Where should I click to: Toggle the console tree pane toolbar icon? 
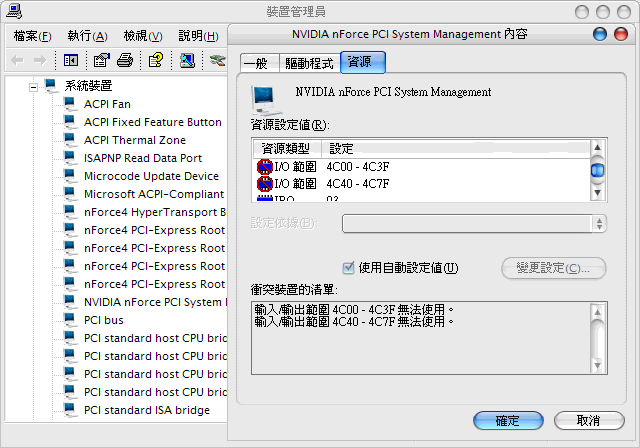tap(71, 61)
